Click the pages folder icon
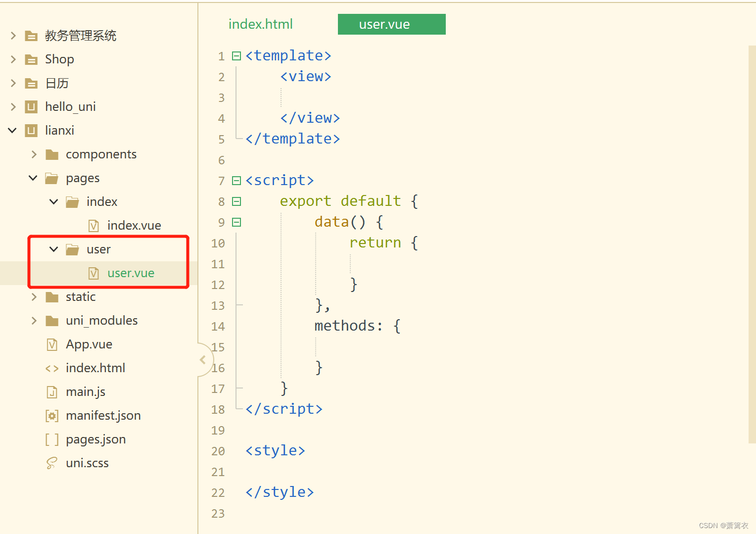Image resolution: width=756 pixels, height=534 pixels. coord(52,178)
